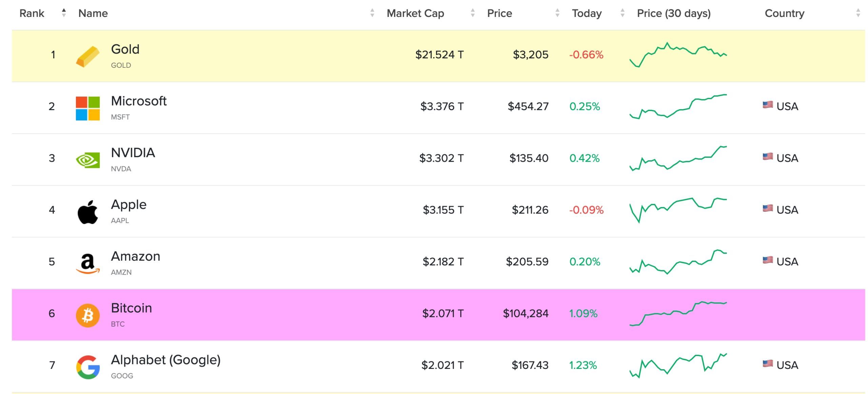Toggle sort arrows on Market Cap column
The width and height of the screenshot is (868, 394).
pos(472,13)
